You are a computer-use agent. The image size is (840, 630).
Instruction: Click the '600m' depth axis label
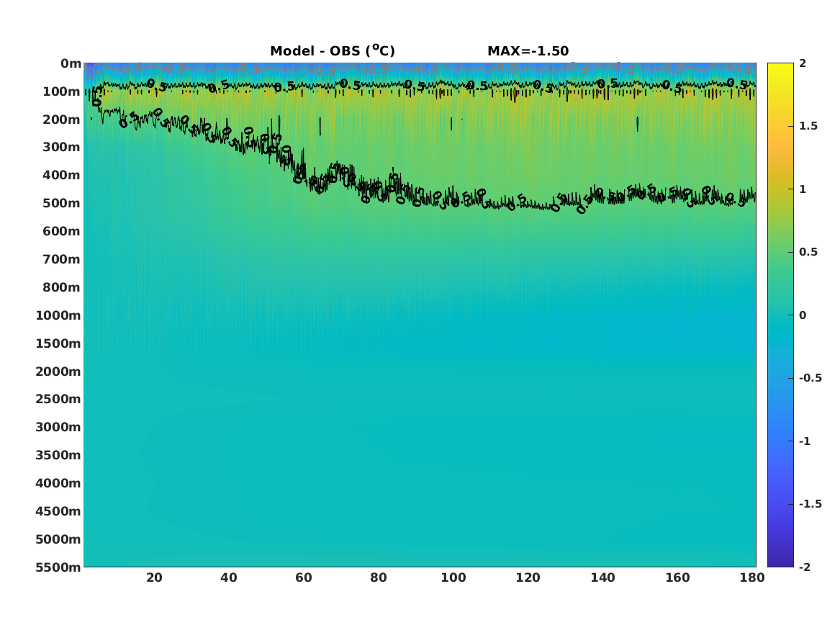62,231
